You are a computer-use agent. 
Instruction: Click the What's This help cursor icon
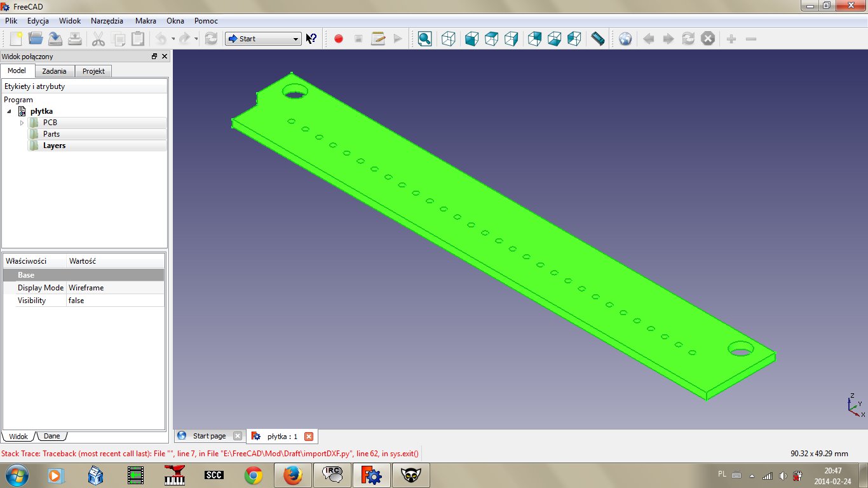point(311,39)
